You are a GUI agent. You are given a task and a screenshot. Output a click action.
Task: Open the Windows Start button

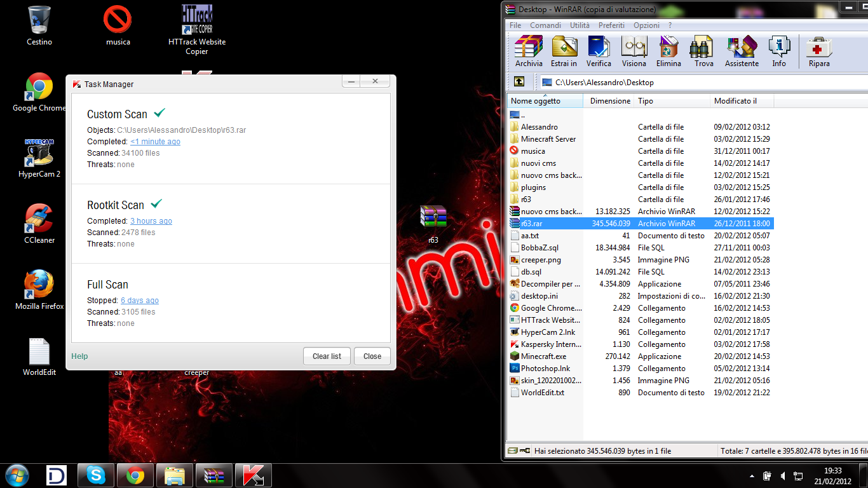[17, 475]
